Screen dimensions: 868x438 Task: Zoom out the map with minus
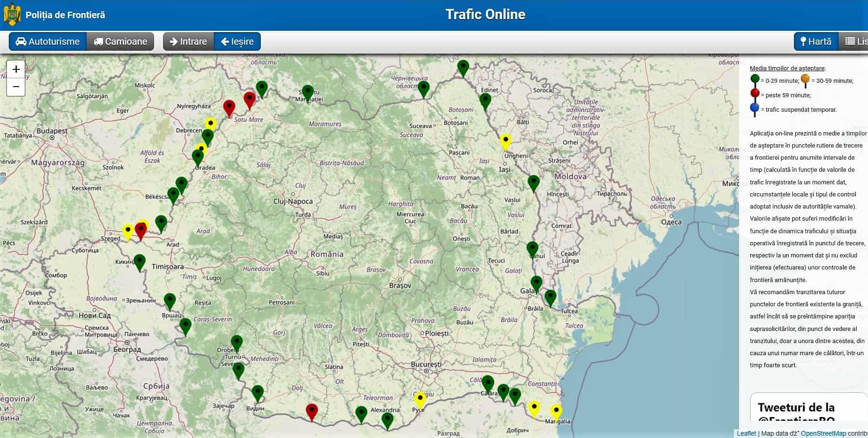point(16,87)
